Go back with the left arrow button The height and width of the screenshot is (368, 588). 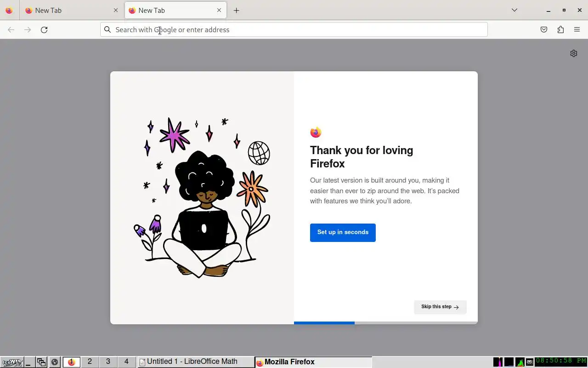[x=11, y=29]
